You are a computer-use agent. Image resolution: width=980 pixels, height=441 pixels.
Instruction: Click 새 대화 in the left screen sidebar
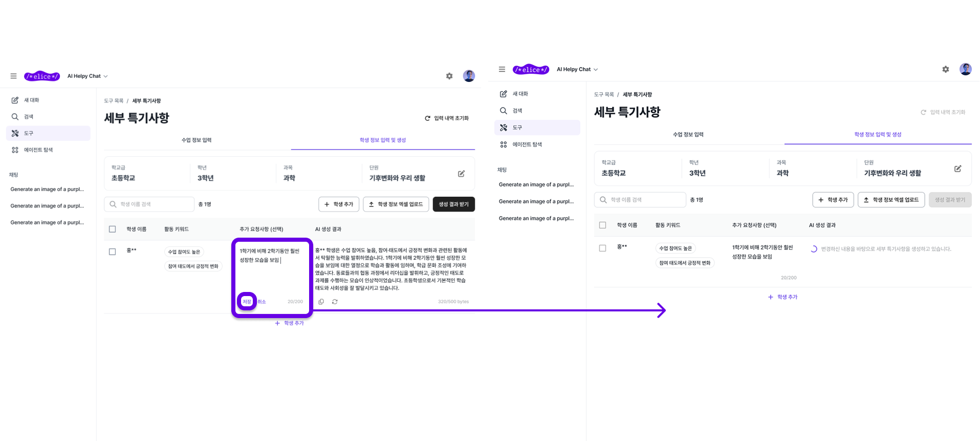[31, 100]
